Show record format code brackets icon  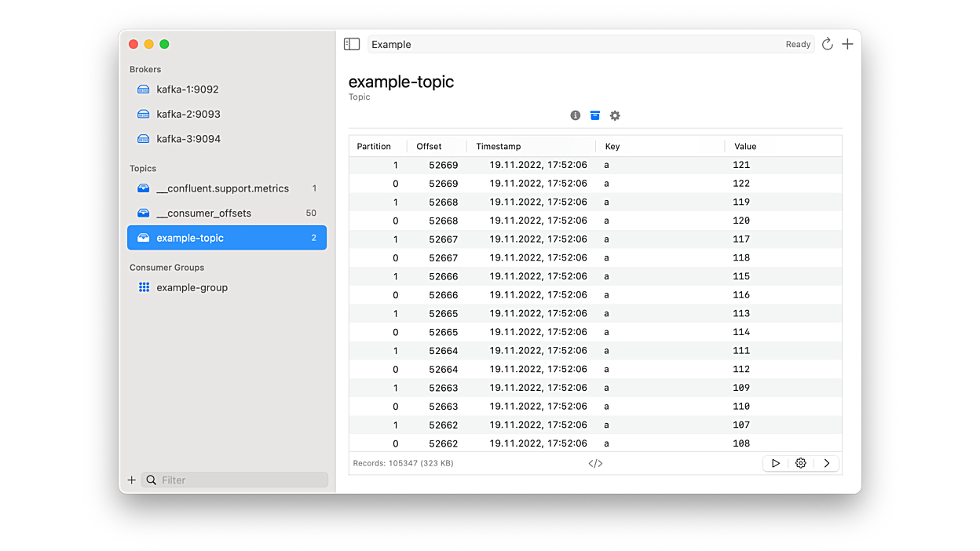595,463
